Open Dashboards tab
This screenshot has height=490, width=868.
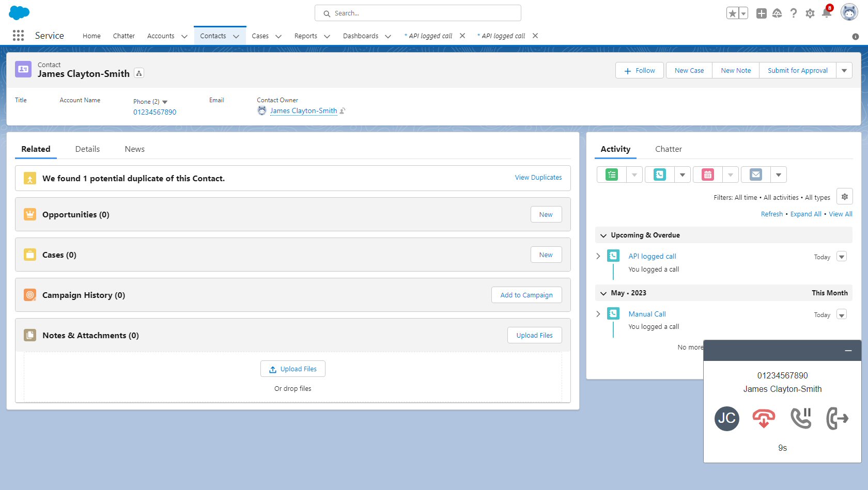(361, 36)
